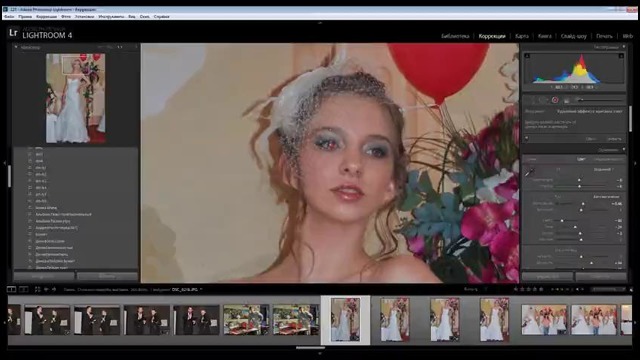Adjust the Exposure slider handle
This screenshot has width=640, height=360.
click(x=583, y=203)
